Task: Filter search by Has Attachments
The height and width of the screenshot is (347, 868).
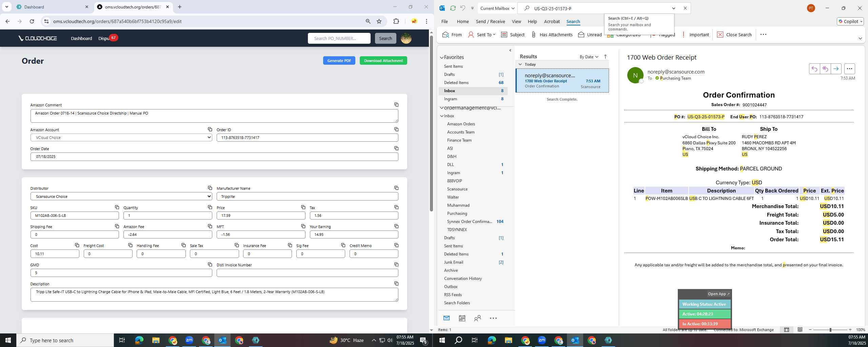Action: [552, 35]
